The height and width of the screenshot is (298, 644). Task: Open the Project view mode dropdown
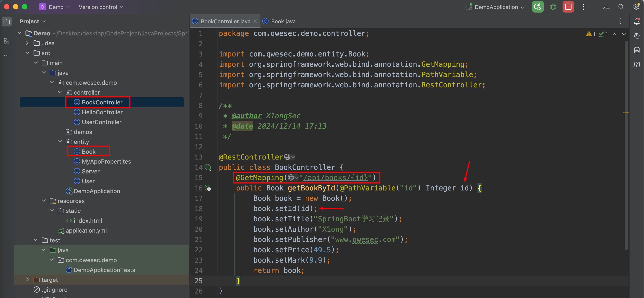pos(32,22)
